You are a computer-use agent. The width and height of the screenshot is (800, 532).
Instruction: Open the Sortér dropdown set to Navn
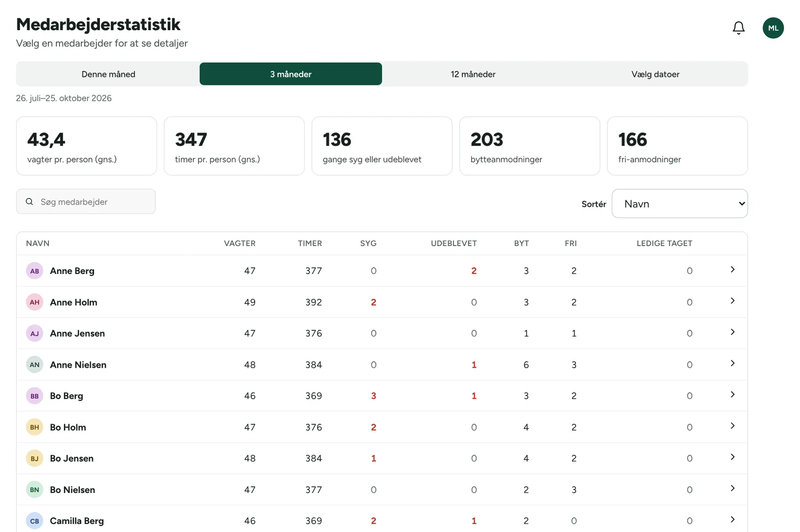tap(680, 204)
